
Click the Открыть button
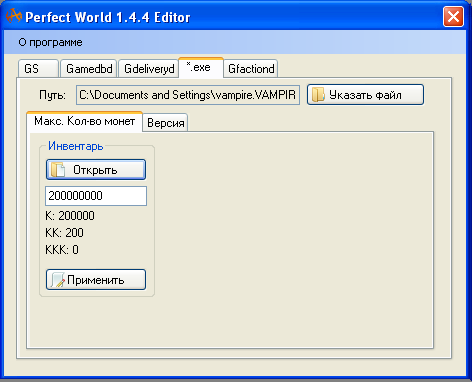(x=96, y=170)
